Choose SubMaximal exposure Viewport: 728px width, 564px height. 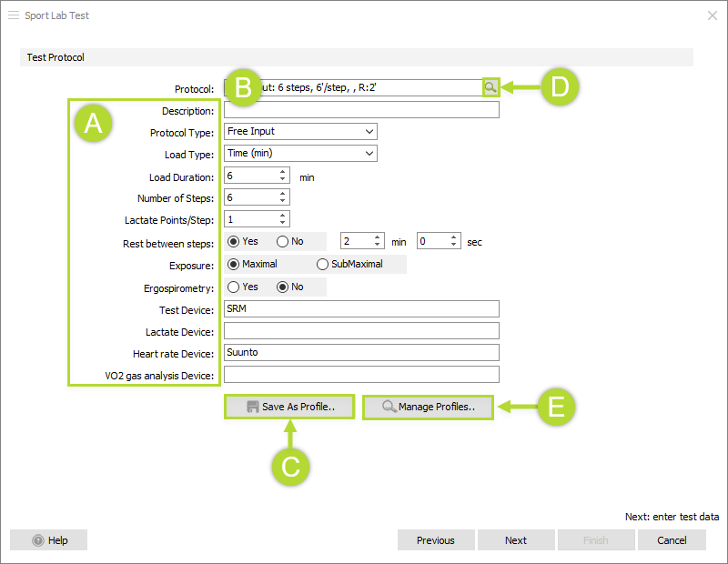pyautogui.click(x=349, y=264)
